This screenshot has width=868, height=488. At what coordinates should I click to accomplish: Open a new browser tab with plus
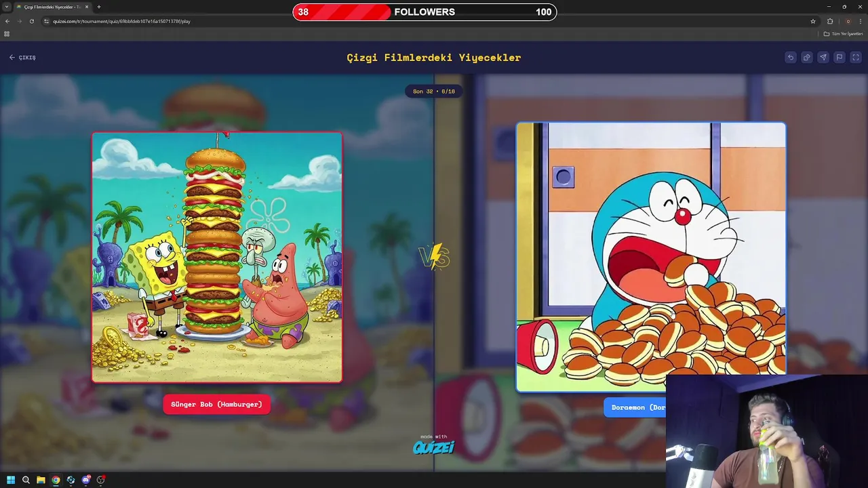[x=99, y=7]
